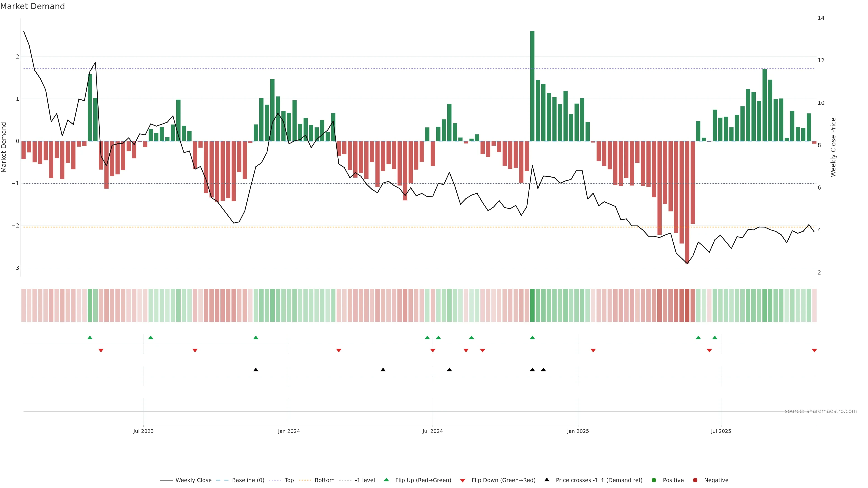Click the tallest green demand bar

click(x=532, y=86)
